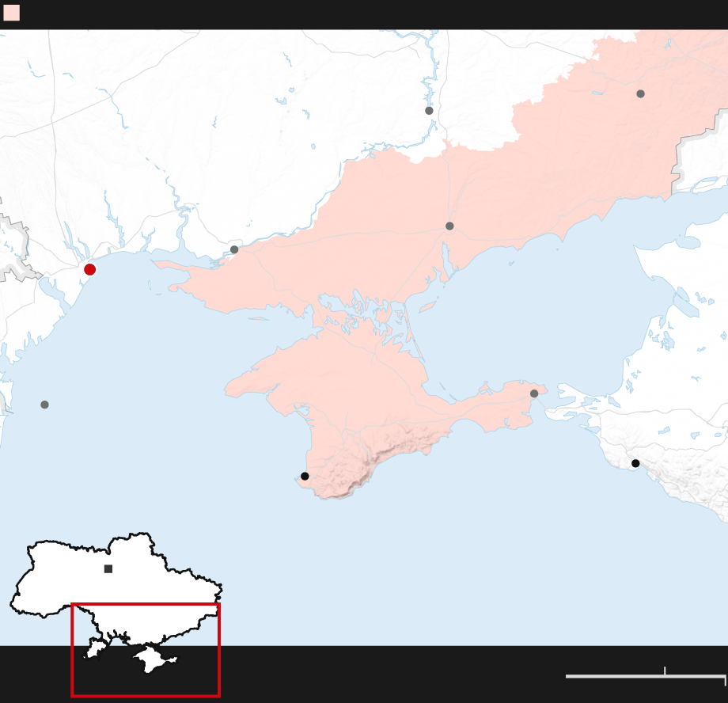Screen dimensions: 728x703
Task: Click the black square capital marker in inset
Action: click(108, 568)
